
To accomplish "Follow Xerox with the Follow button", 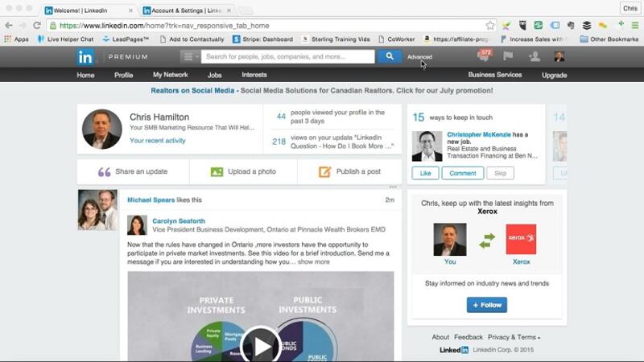I will [x=487, y=305].
